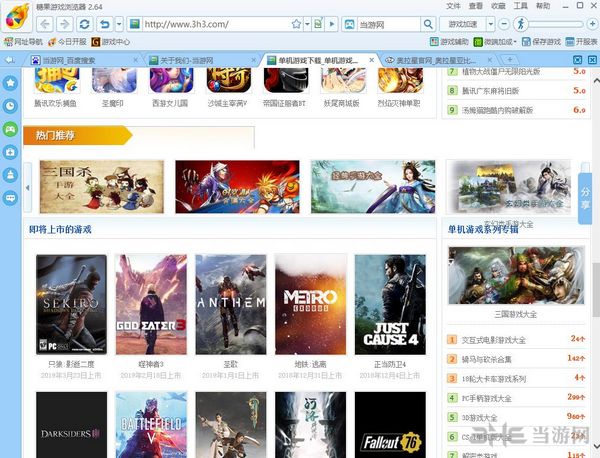
Task: Click the green compatibility mode icon
Action: click(318, 24)
